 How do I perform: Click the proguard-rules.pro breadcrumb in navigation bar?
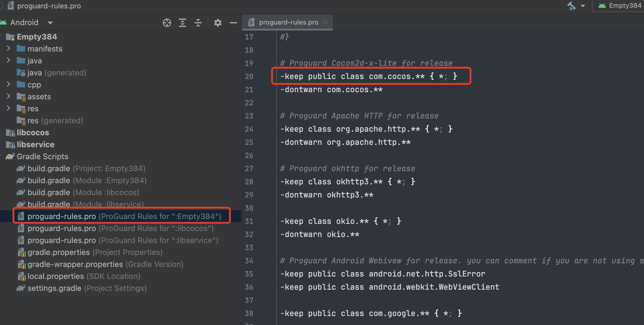[49, 6]
